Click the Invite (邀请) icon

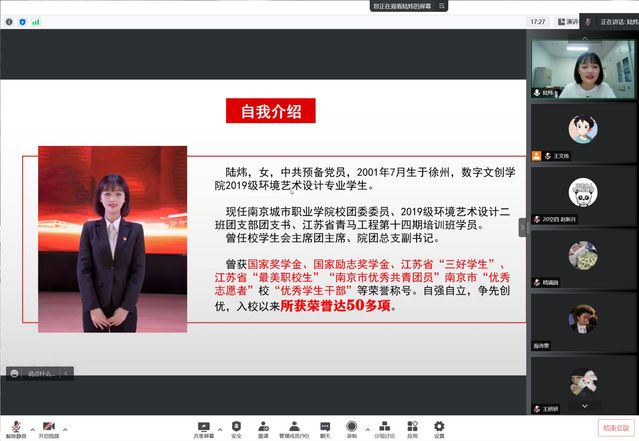(263, 427)
